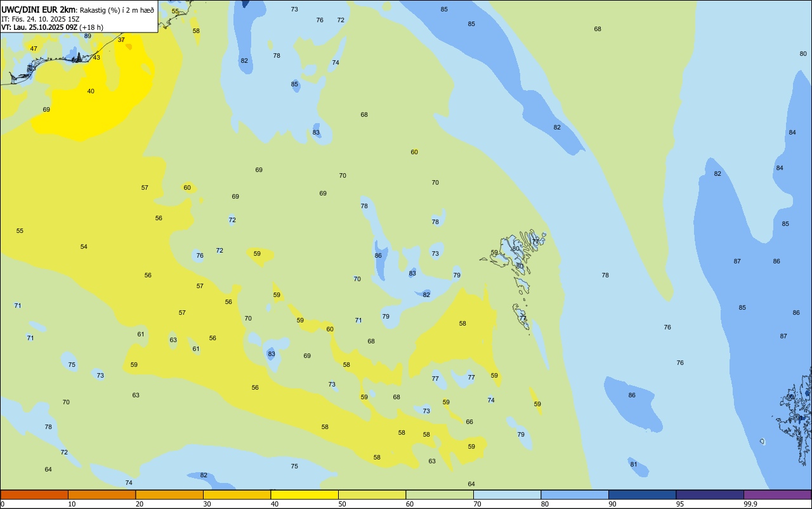This screenshot has height=509, width=812.
Task: Click the humidity value '89' on the map
Action: 88,36
